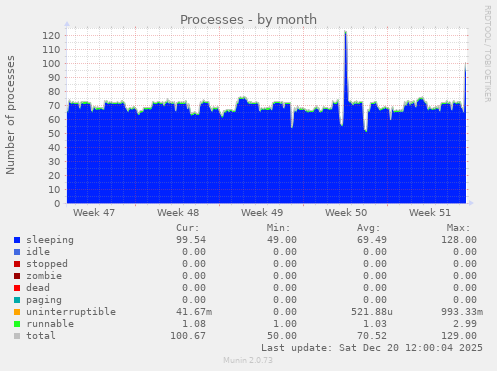Click the 'Week 50' axis label
Image resolution: width=497 pixels, height=371 pixels.
coord(346,213)
